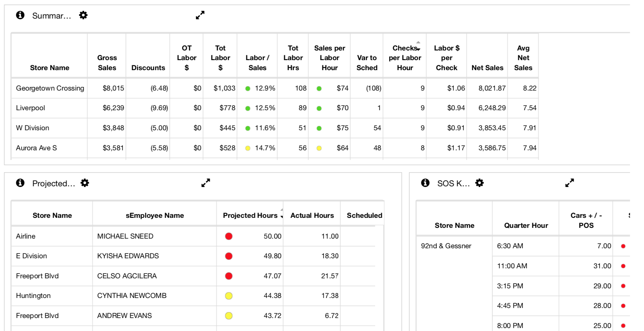
Task: Click the Liverpool store name
Action: click(30, 108)
